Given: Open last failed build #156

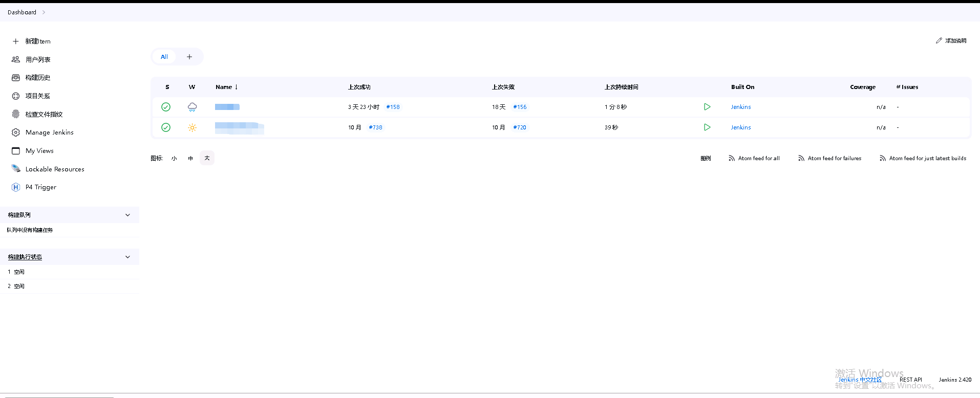Looking at the screenshot, I should point(520,107).
